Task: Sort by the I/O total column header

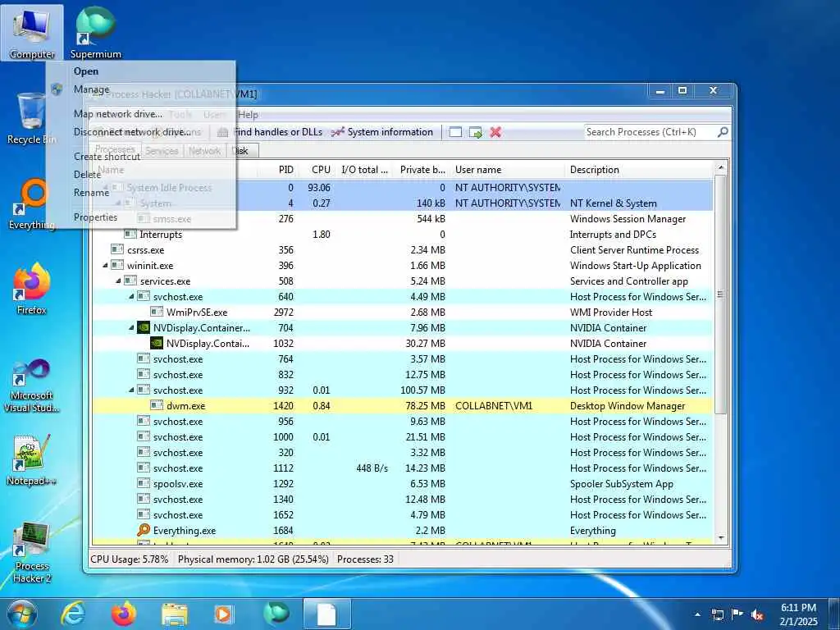Action: click(364, 170)
